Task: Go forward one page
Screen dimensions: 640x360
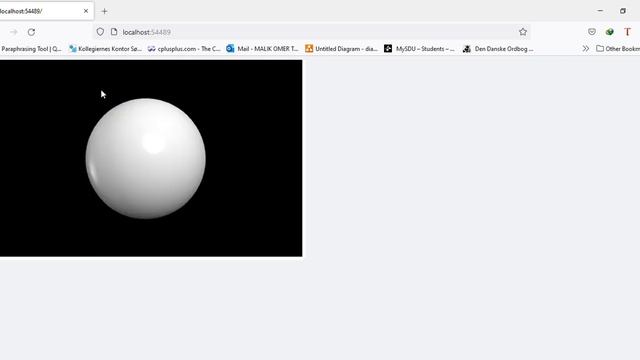Action: (13, 32)
